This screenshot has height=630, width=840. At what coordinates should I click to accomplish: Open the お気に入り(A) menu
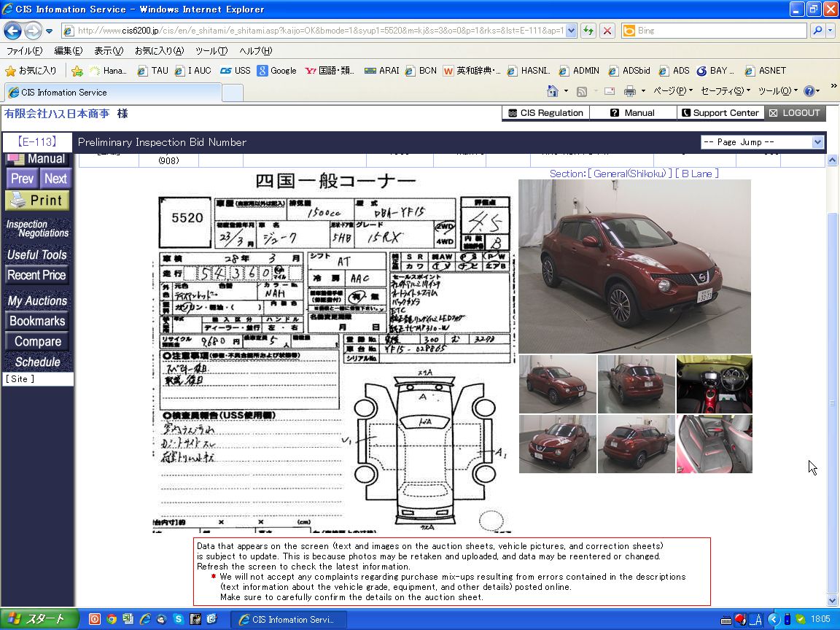click(158, 51)
